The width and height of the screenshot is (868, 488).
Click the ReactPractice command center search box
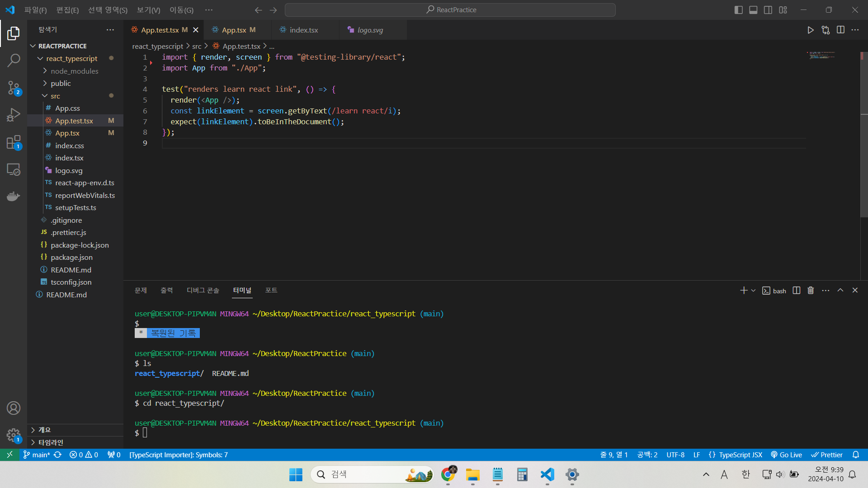450,10
